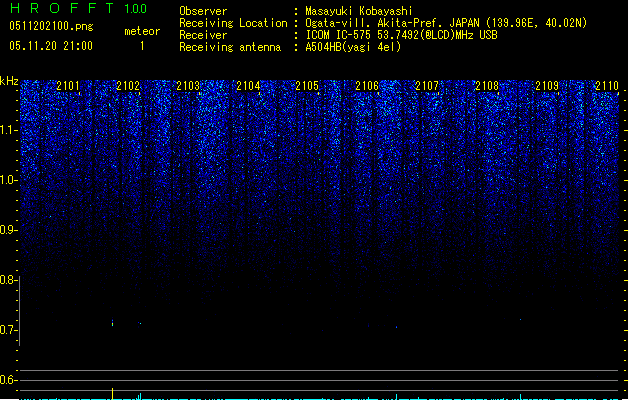Click the 0.7 kHz axis label
This screenshot has width=629, height=400.
(8, 330)
